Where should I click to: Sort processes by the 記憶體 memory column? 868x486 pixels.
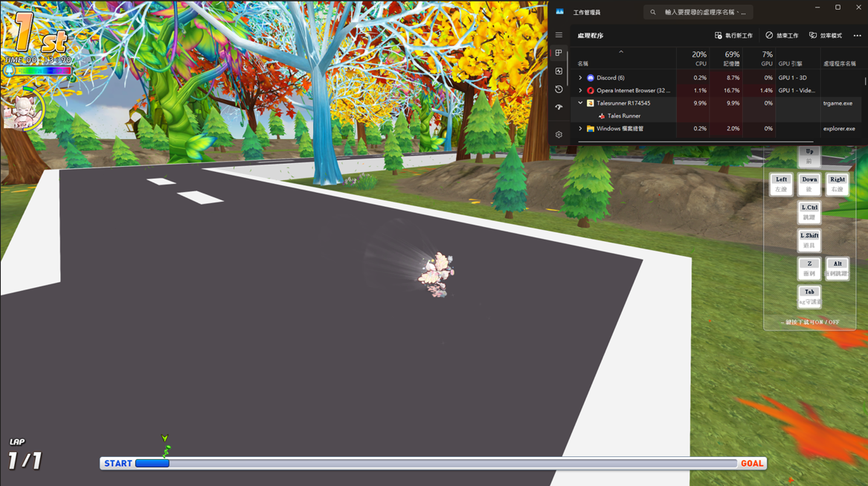coord(726,58)
